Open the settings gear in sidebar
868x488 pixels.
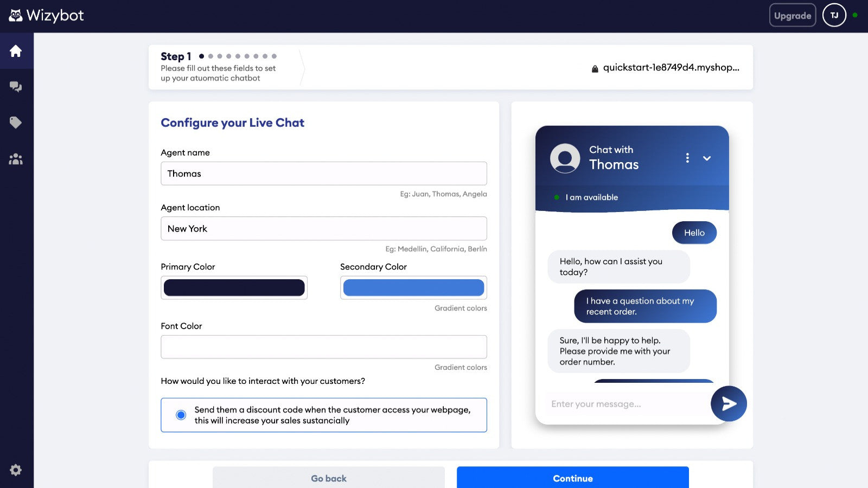click(x=16, y=470)
